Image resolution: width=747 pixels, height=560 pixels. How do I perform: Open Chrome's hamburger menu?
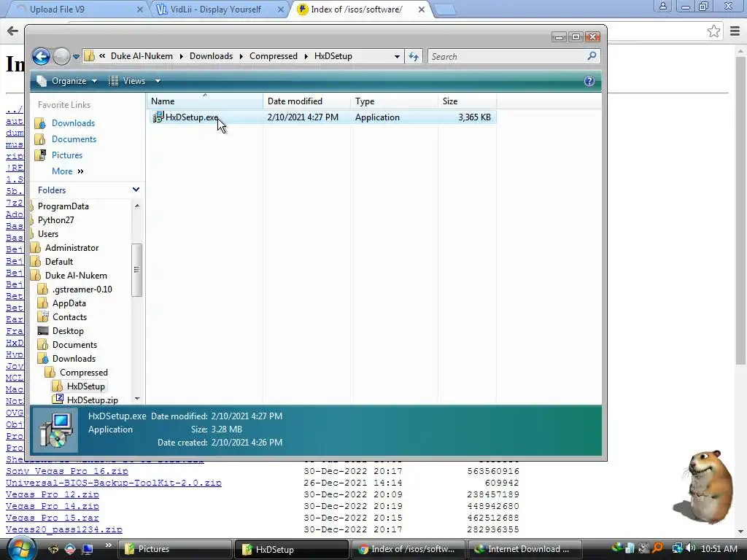(735, 31)
